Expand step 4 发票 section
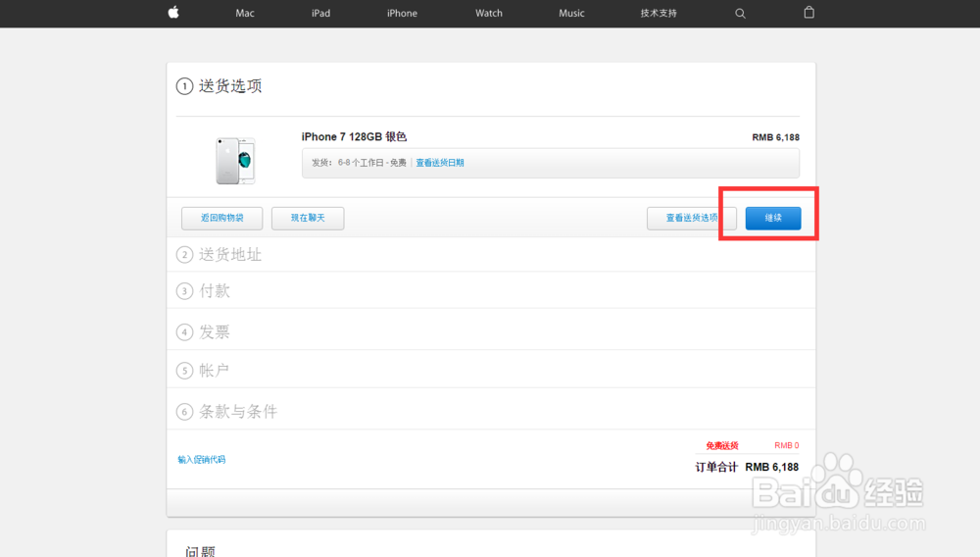The width and height of the screenshot is (980, 557). click(491, 331)
